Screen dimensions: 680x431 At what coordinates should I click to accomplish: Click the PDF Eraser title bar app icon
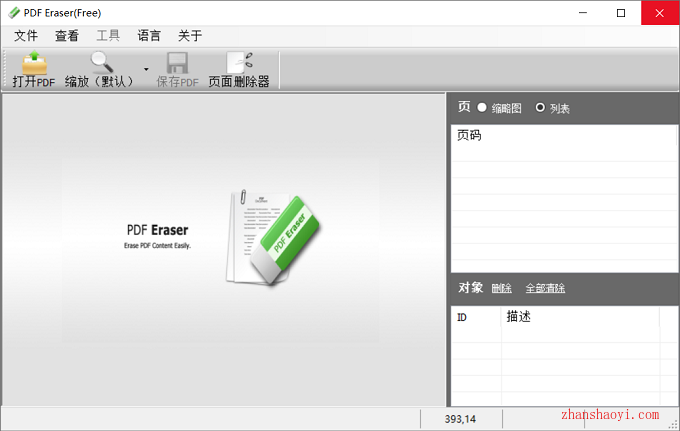tap(13, 13)
